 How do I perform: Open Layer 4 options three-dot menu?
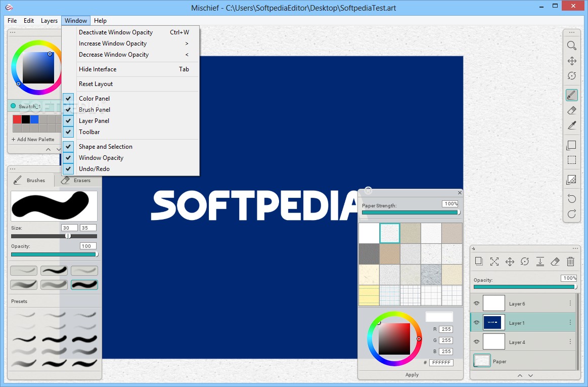click(x=570, y=341)
